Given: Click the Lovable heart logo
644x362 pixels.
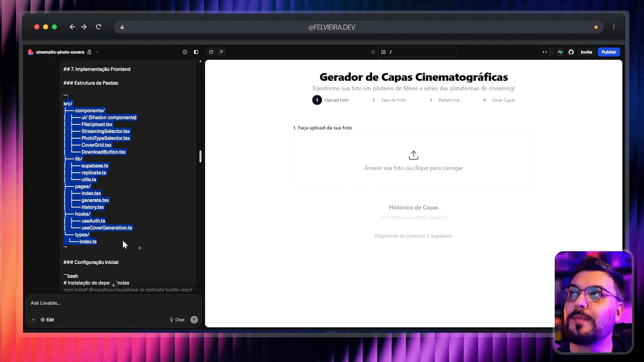Looking at the screenshot, I should pyautogui.click(x=31, y=52).
